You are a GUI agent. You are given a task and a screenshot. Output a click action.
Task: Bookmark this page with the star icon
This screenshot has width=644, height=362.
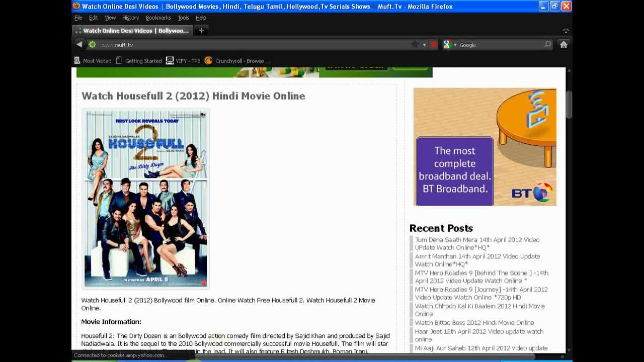coord(415,45)
